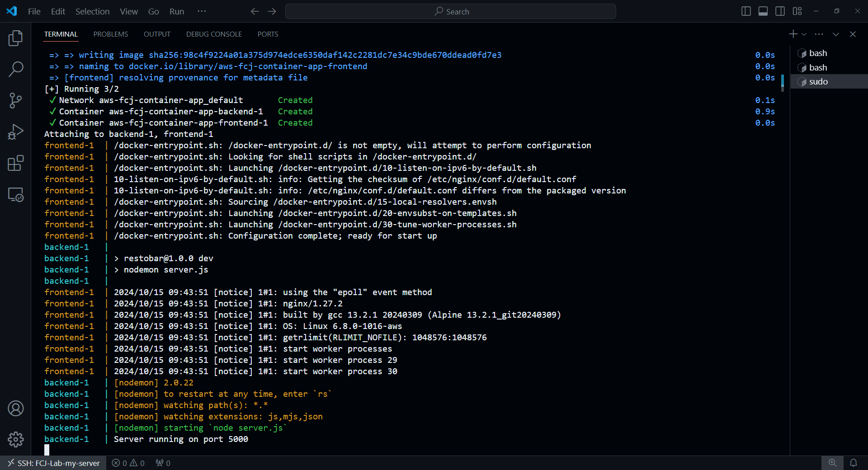Click the zoom magnifier status icon
Screen dimensions: 868x470
(x=832, y=463)
